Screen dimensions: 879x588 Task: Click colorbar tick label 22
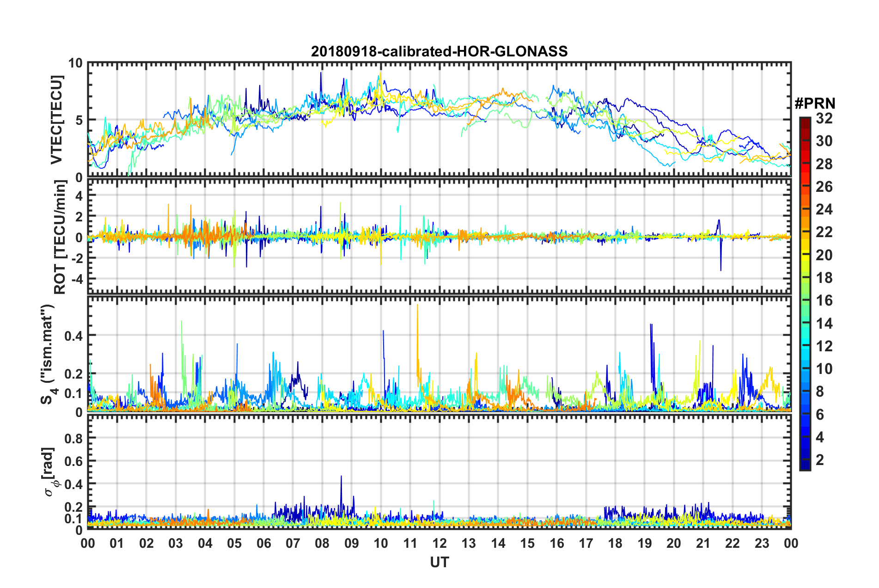tap(824, 232)
